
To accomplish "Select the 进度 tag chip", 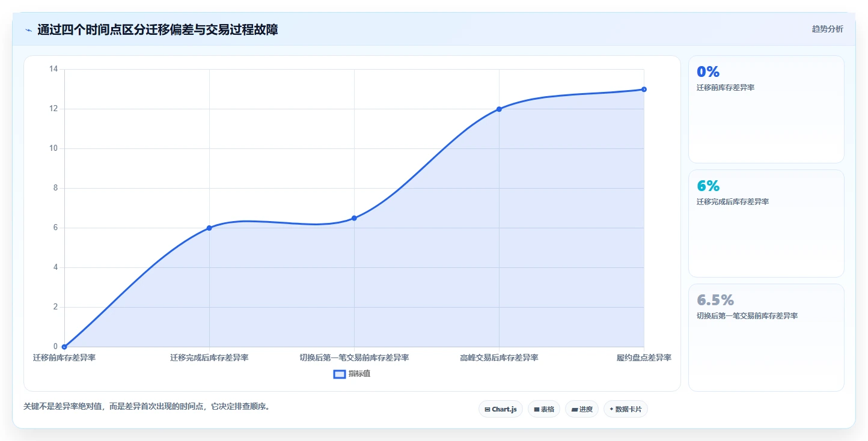I will 581,409.
